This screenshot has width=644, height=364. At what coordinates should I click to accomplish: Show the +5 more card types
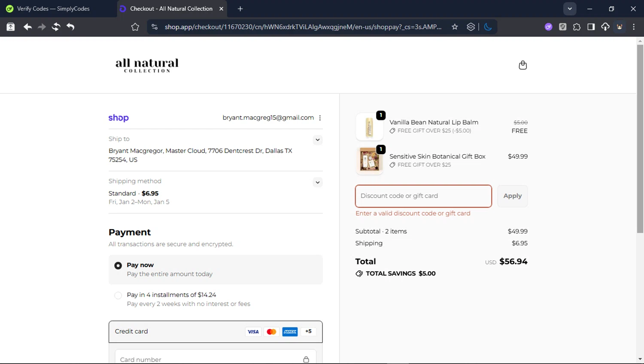tap(308, 331)
